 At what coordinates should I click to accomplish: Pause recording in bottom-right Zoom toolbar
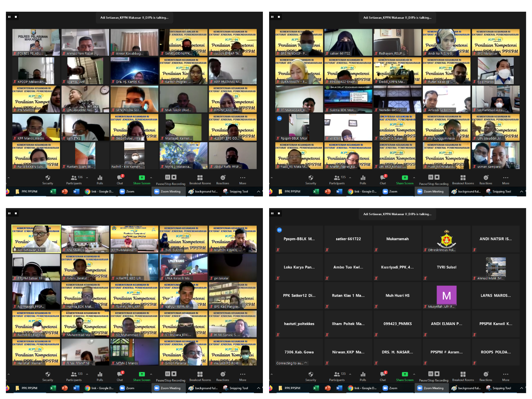(x=430, y=374)
